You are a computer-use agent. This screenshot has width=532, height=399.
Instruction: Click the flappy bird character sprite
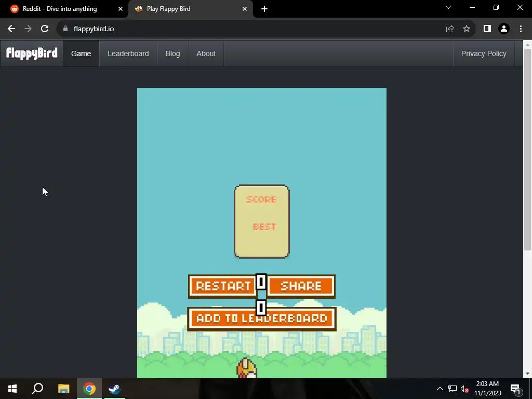pyautogui.click(x=247, y=368)
